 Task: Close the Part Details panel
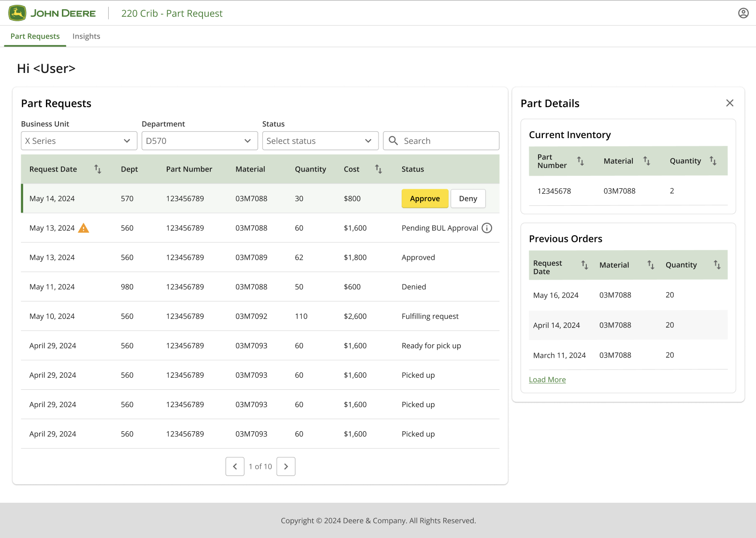730,103
